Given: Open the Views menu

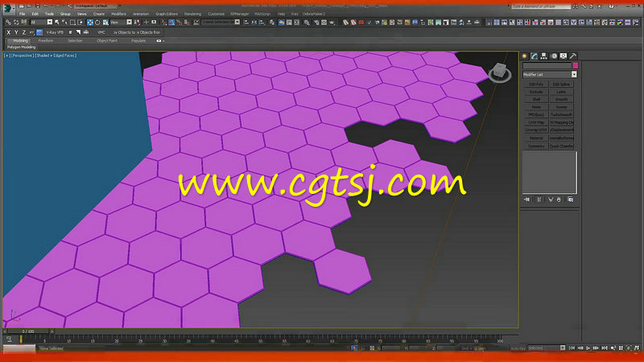Looking at the screenshot, I should [x=82, y=14].
